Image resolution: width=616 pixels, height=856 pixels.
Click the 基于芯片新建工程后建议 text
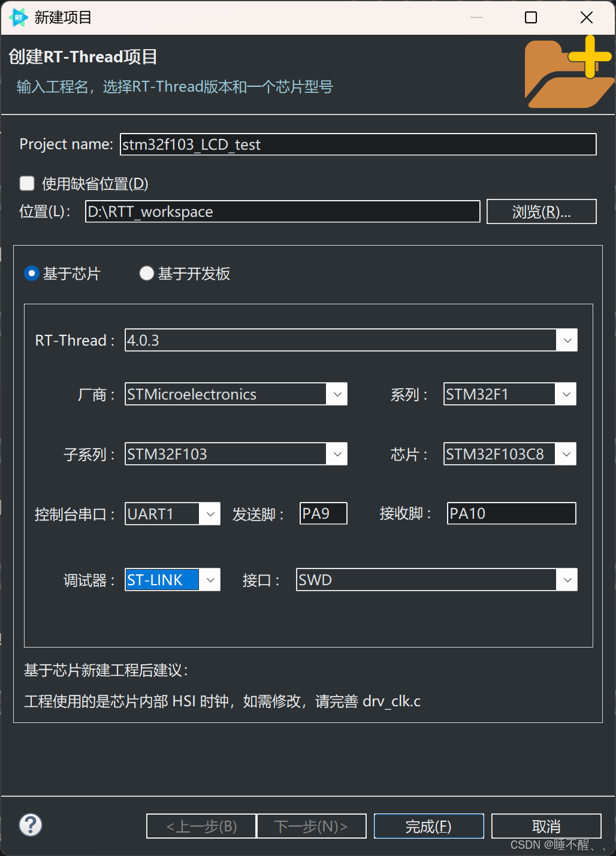(x=107, y=670)
